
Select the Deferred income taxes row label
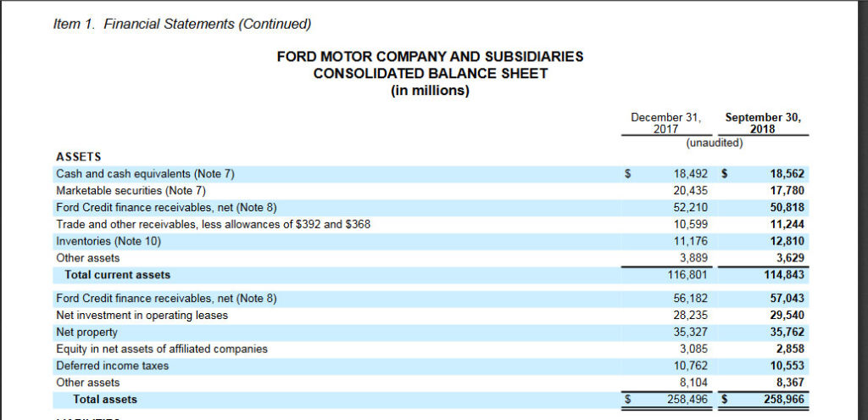pyautogui.click(x=112, y=366)
